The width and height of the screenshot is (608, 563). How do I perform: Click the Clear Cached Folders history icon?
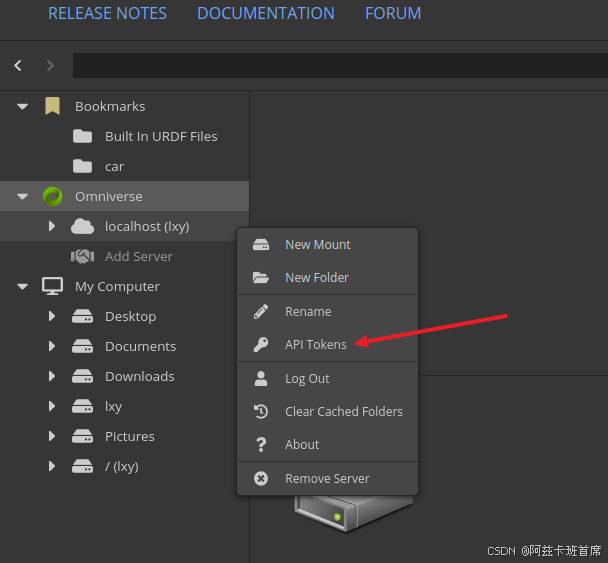(x=261, y=412)
